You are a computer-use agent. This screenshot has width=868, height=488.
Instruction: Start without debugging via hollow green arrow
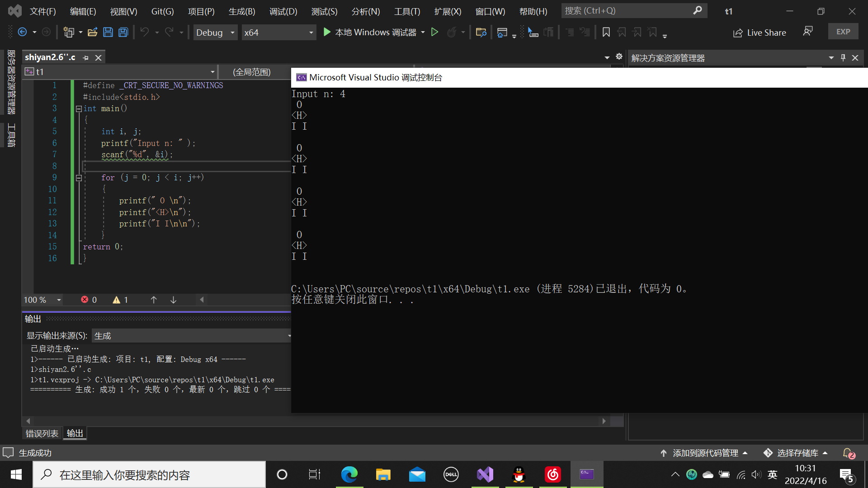pyautogui.click(x=434, y=32)
